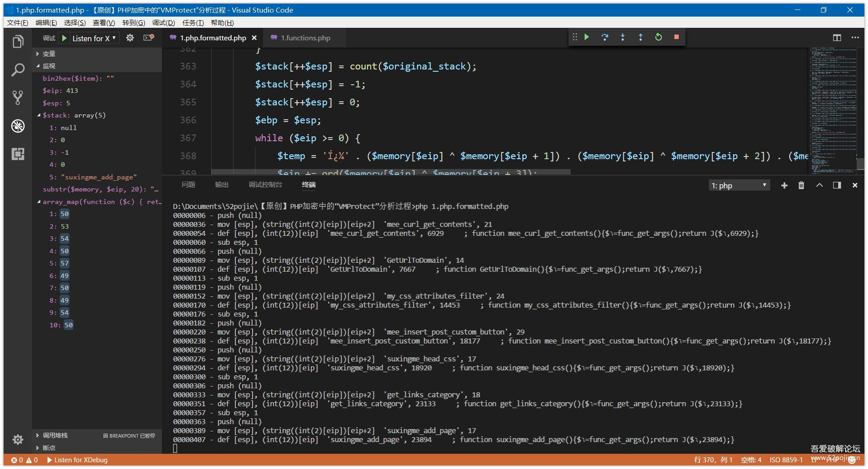Click line number 367 in gutter
The width and height of the screenshot is (868, 469).
coord(188,138)
